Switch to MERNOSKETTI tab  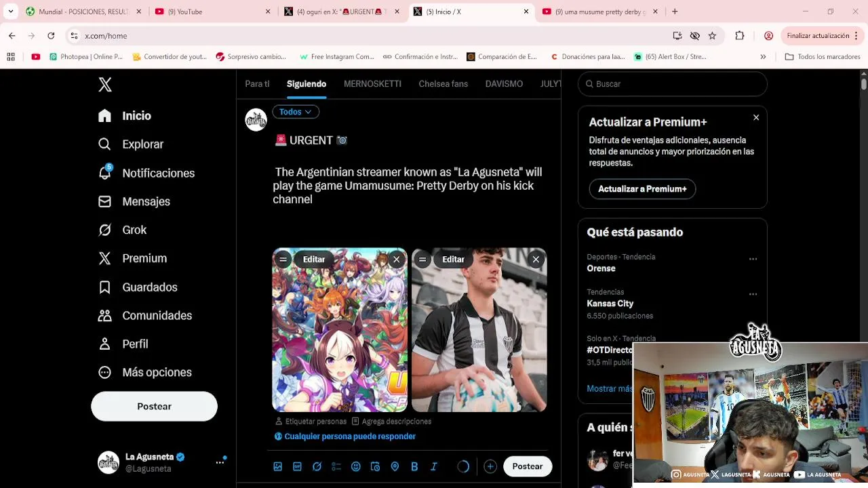click(x=372, y=84)
